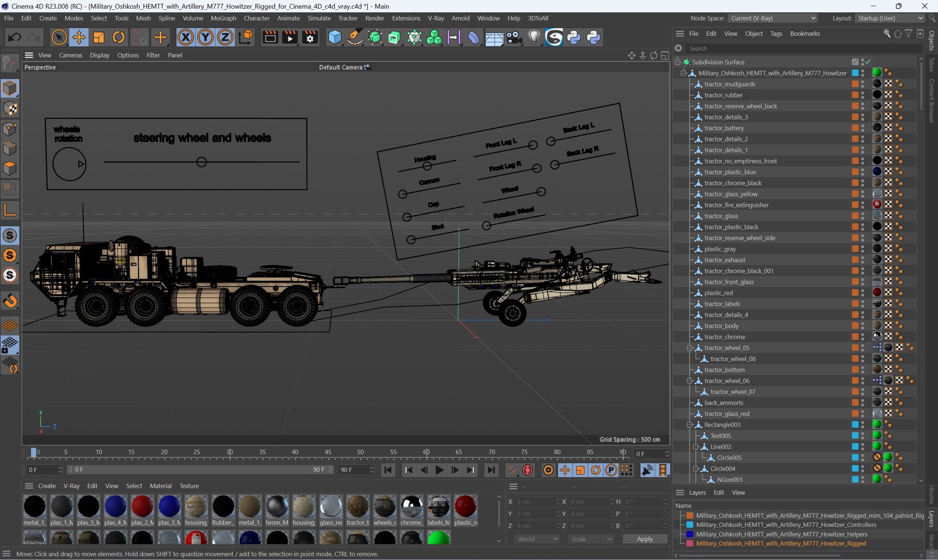The image size is (938, 560).
Task: Select the green material swatch
Action: point(438,538)
